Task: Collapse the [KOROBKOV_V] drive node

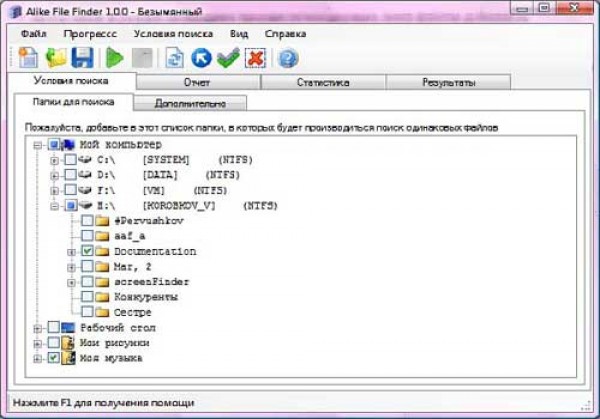Action: click(54, 206)
